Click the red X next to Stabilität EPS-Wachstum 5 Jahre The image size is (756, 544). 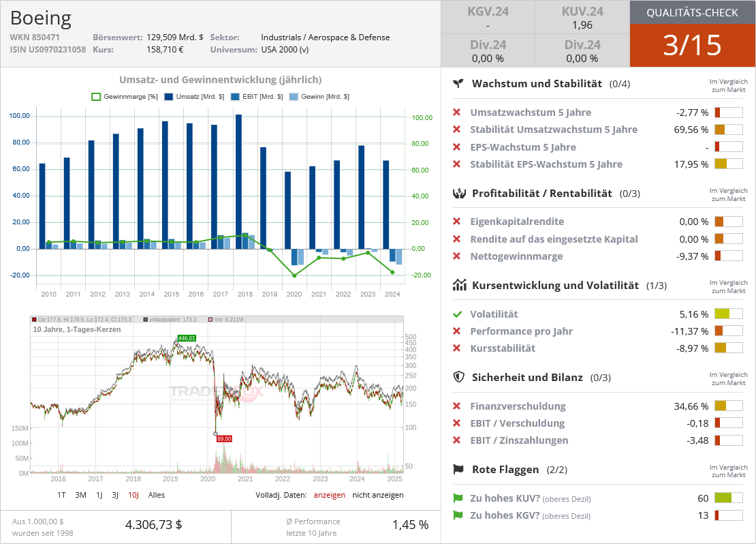pos(456,164)
